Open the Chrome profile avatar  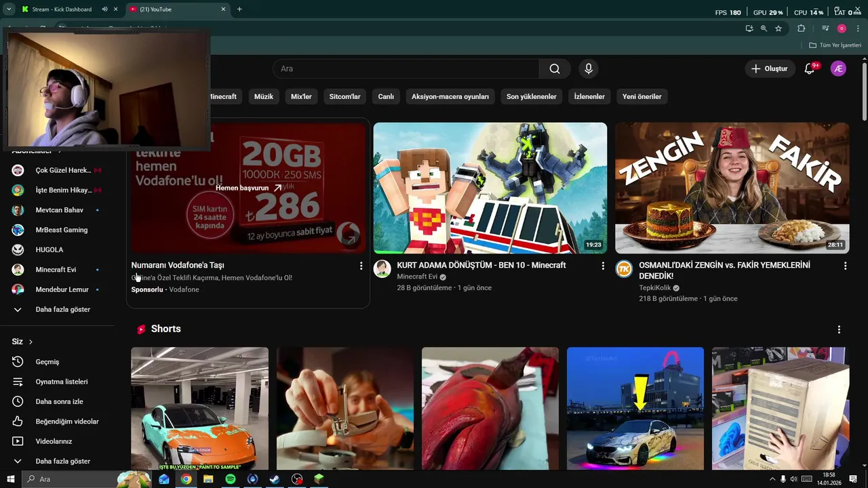point(842,28)
